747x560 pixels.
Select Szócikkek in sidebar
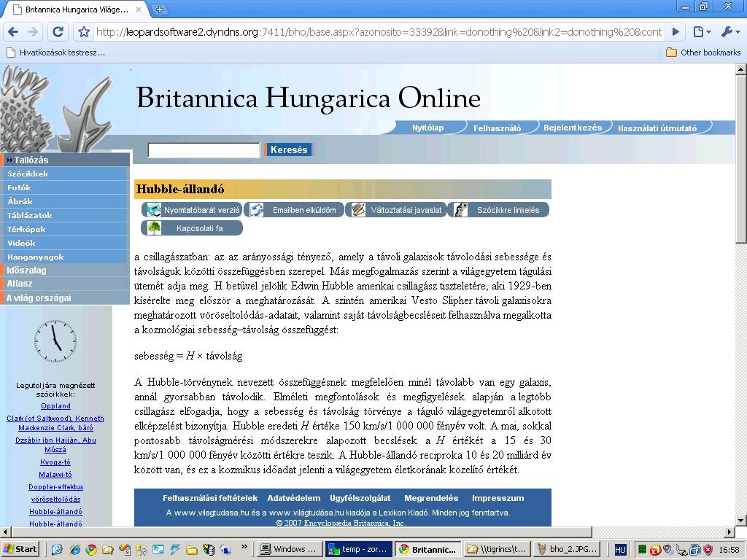(x=65, y=174)
